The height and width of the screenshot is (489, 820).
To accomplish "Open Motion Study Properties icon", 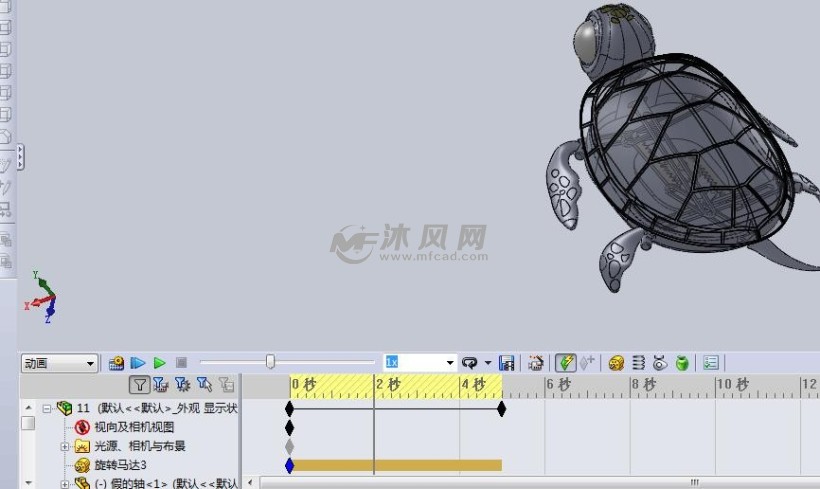I will [x=711, y=363].
